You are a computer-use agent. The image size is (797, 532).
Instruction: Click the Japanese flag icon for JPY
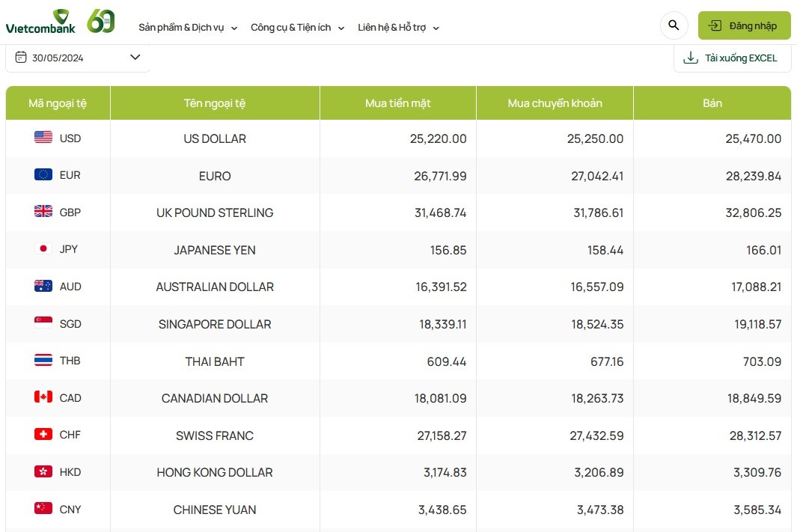[x=43, y=249]
